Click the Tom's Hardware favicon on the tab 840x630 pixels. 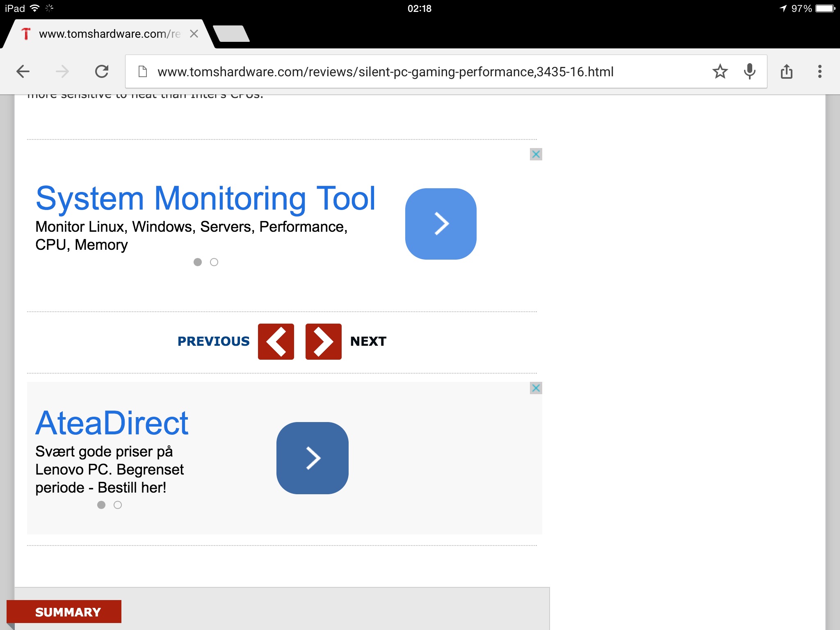point(26,34)
